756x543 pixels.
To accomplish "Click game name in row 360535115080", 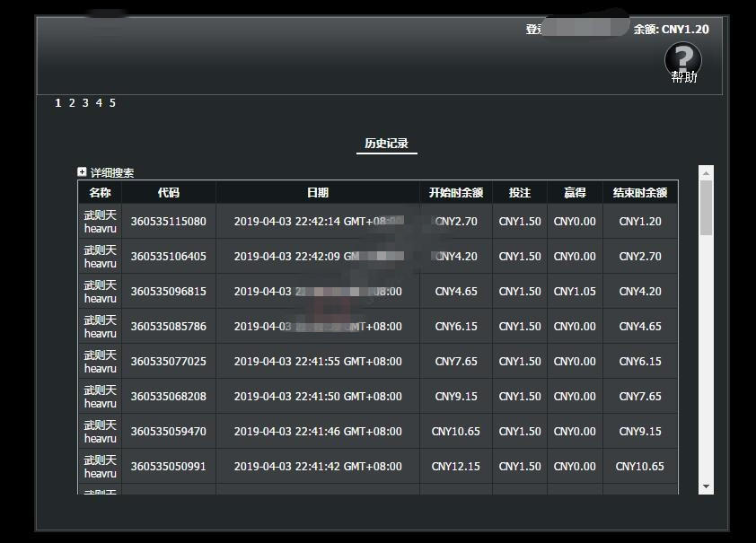I will tap(101, 222).
